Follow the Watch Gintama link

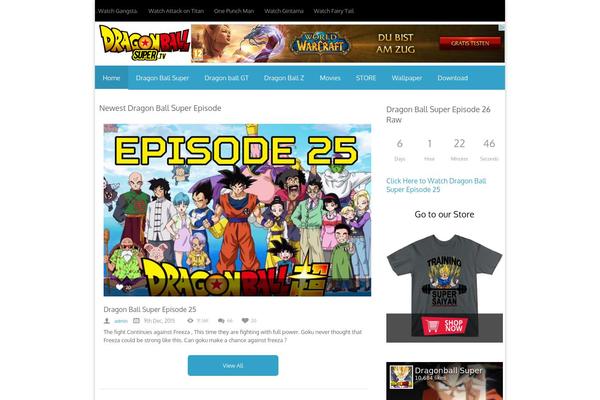[x=284, y=11]
